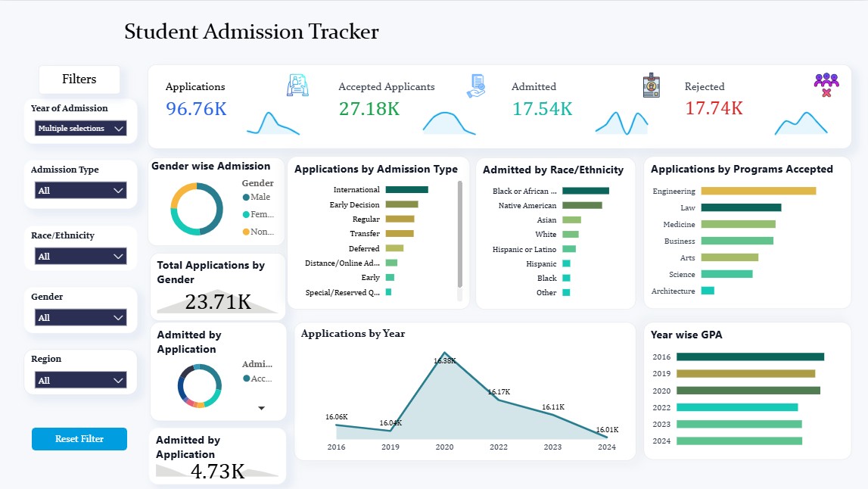868x489 pixels.
Task: Select the Architecture program bar
Action: pyautogui.click(x=708, y=291)
